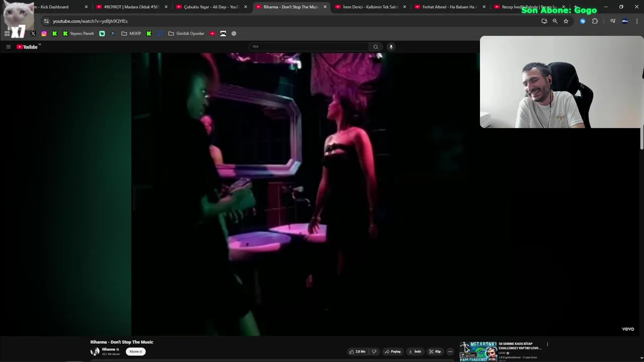Open the Chrome three-dot menu
The width and height of the screenshot is (644, 362).
[637, 21]
